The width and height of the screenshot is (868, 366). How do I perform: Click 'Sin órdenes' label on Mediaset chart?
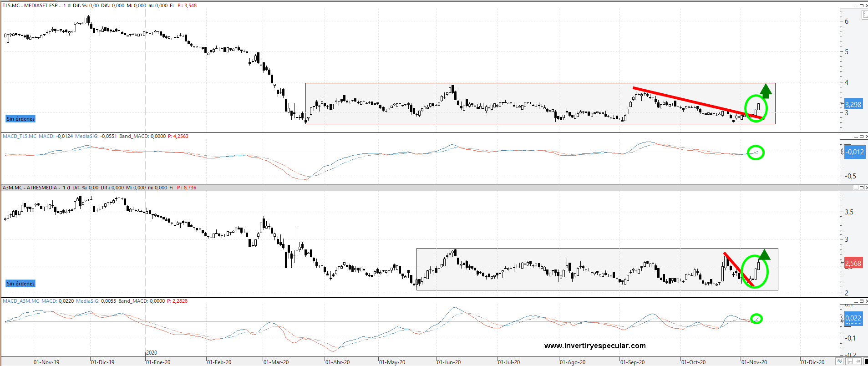[x=20, y=119]
